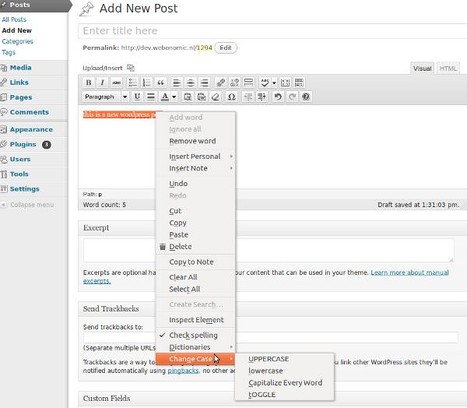Click the indent icon
Viewport: 467px width, 408px height.
click(x=262, y=97)
